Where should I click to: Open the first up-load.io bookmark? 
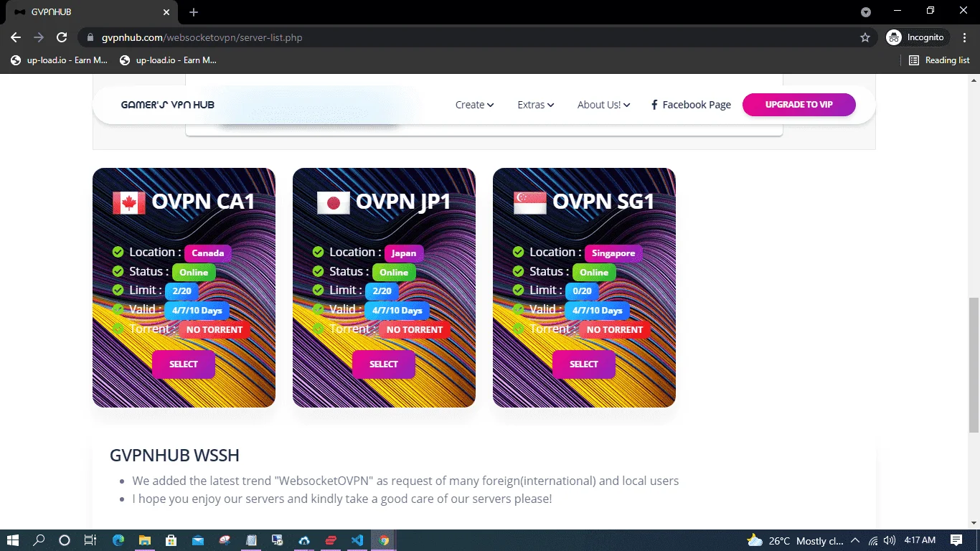click(57, 60)
